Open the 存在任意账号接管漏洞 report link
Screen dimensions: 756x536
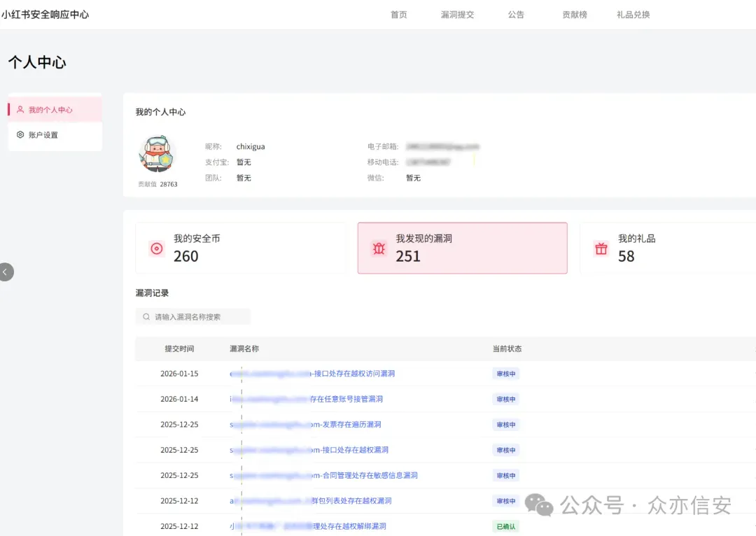[x=306, y=399]
